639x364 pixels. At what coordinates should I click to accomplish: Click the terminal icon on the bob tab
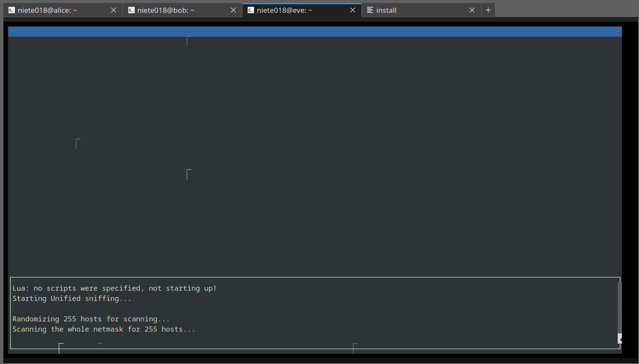point(131,10)
